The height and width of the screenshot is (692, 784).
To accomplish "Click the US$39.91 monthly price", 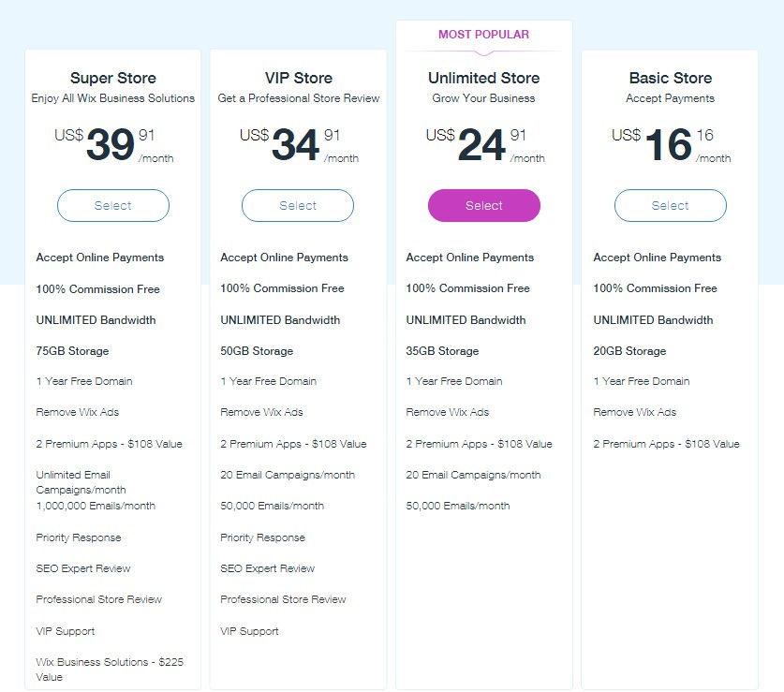I will [x=112, y=145].
